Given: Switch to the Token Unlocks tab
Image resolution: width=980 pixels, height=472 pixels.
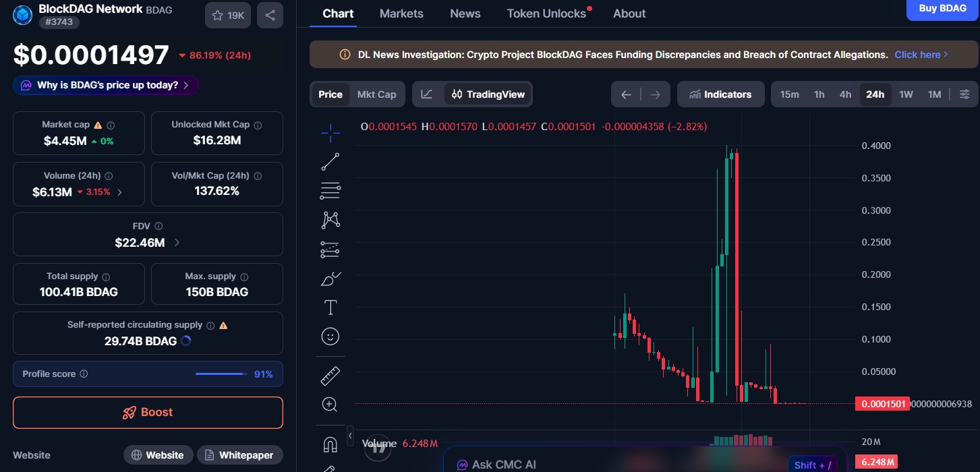Looking at the screenshot, I should [x=545, y=13].
